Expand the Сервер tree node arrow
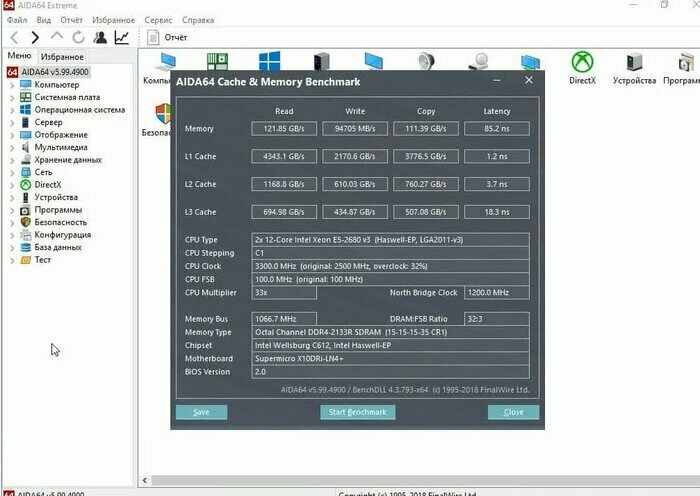700x496 pixels. pos(12,122)
